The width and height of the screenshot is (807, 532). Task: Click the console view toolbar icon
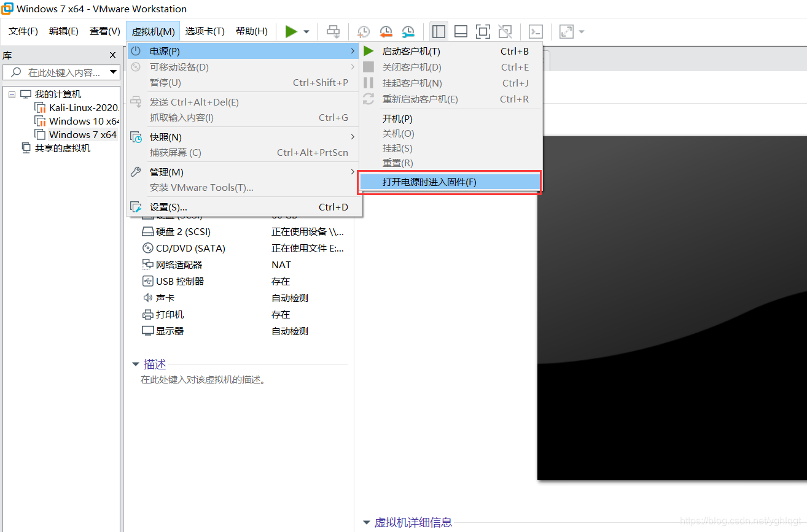[x=536, y=31]
